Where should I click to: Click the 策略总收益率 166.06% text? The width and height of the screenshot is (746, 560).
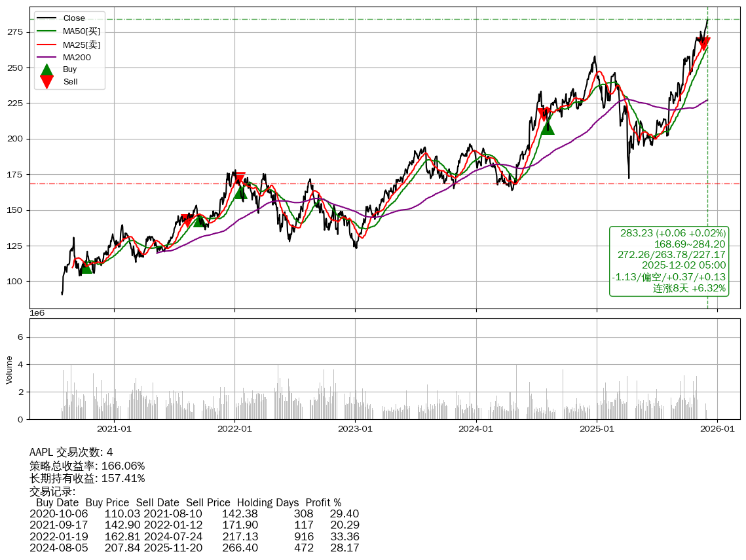(x=87, y=466)
